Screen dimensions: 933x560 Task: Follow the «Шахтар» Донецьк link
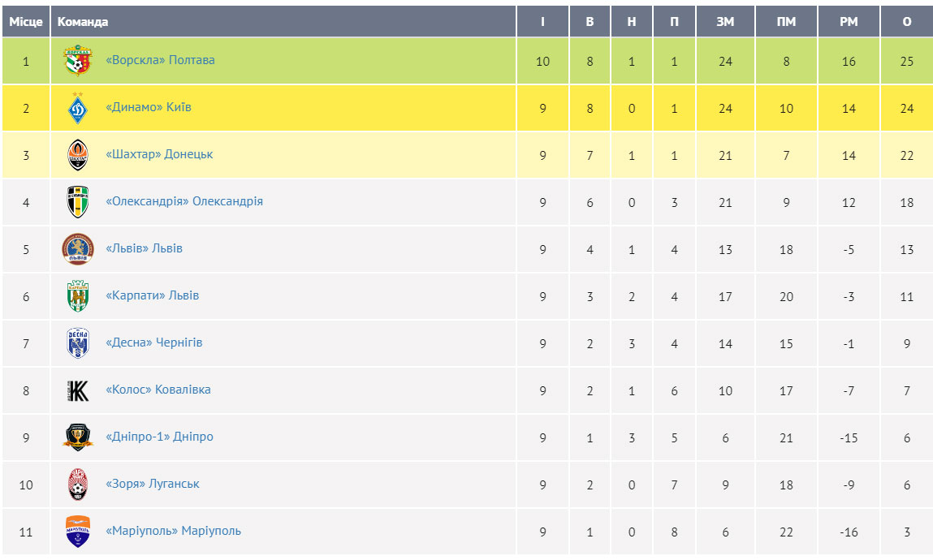coord(159,154)
